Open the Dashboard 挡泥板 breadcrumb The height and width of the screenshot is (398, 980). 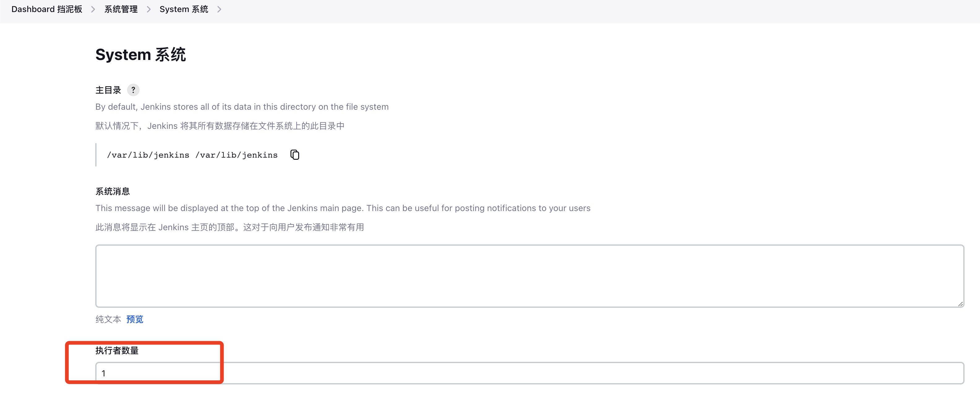click(47, 9)
